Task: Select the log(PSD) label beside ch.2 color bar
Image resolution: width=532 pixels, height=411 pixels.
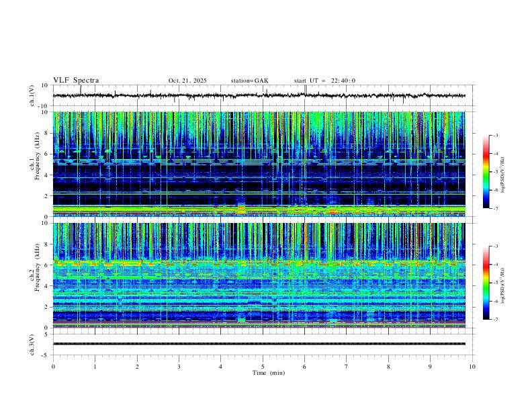Action: pyautogui.click(x=503, y=285)
